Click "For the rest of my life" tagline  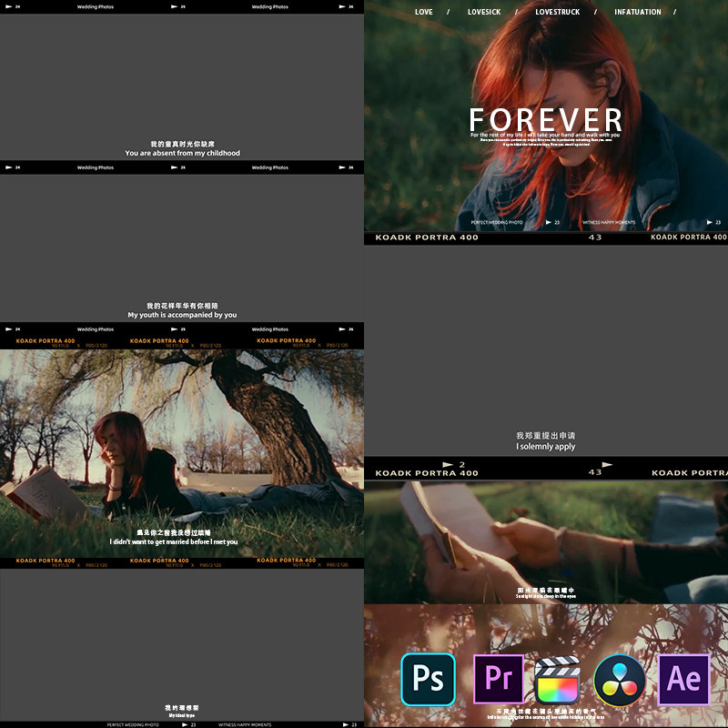544,135
